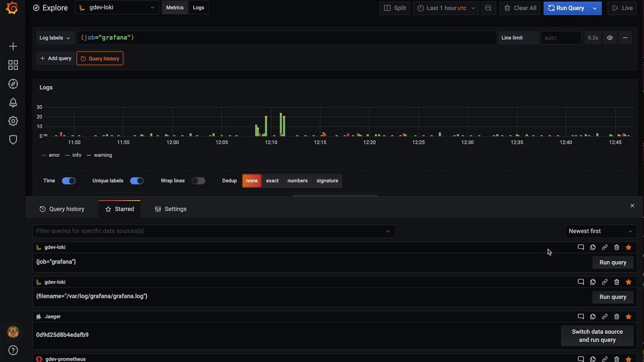Screen dimensions: 644x362
Task: Add comment to starred {job="grafana"} query
Action: [581, 247]
